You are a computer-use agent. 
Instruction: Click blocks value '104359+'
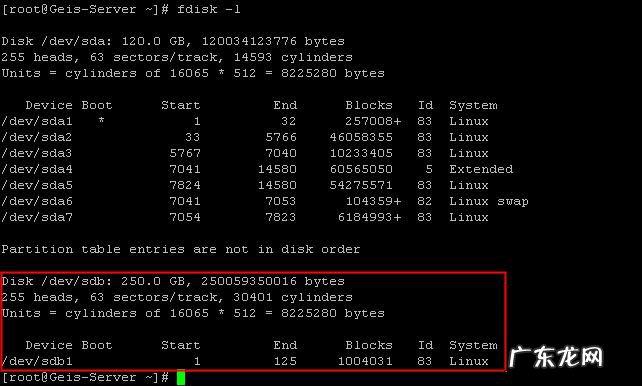[373, 201]
